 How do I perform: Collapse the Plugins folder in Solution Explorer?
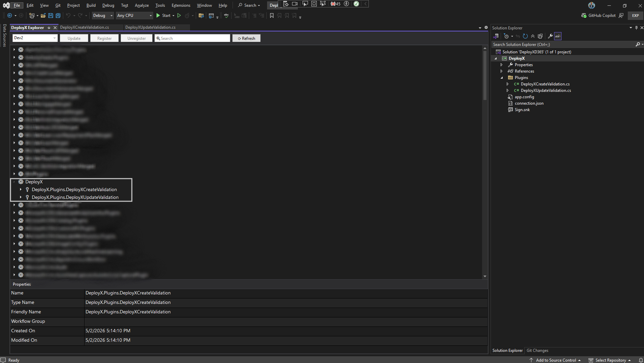pyautogui.click(x=502, y=78)
